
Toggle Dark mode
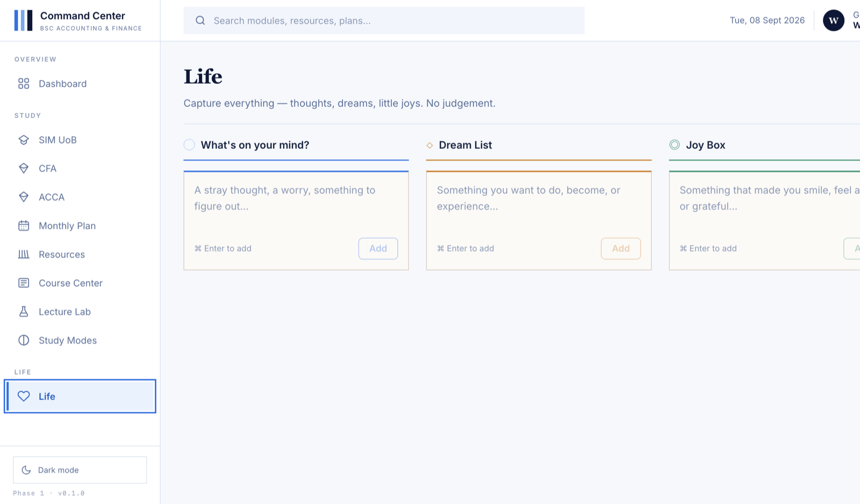(x=80, y=470)
